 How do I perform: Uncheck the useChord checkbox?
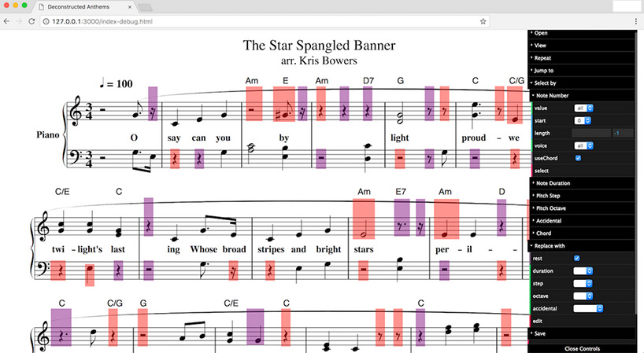[x=578, y=158]
